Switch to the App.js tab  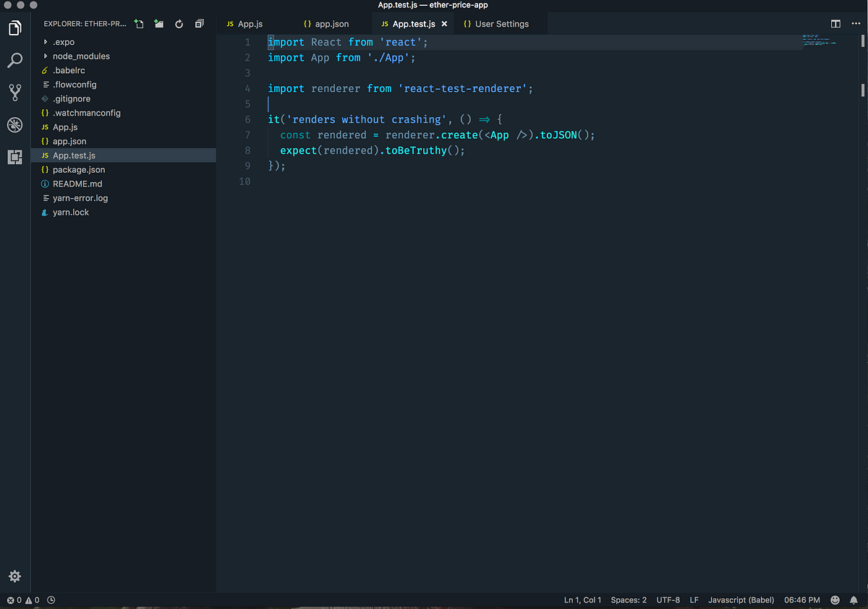(x=245, y=23)
